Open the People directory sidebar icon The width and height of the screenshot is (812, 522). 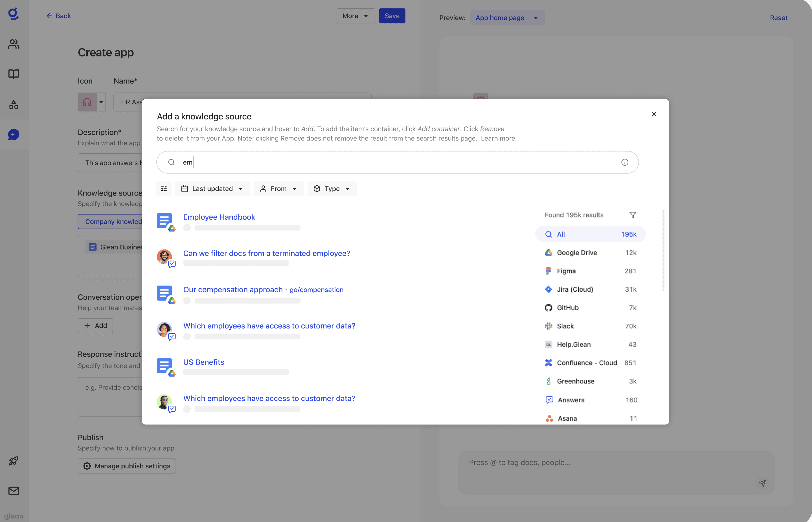(14, 44)
